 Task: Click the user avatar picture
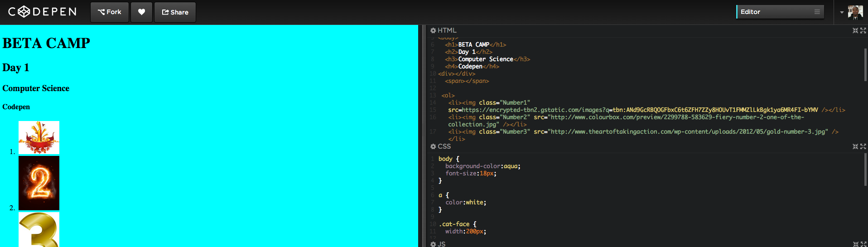855,13
